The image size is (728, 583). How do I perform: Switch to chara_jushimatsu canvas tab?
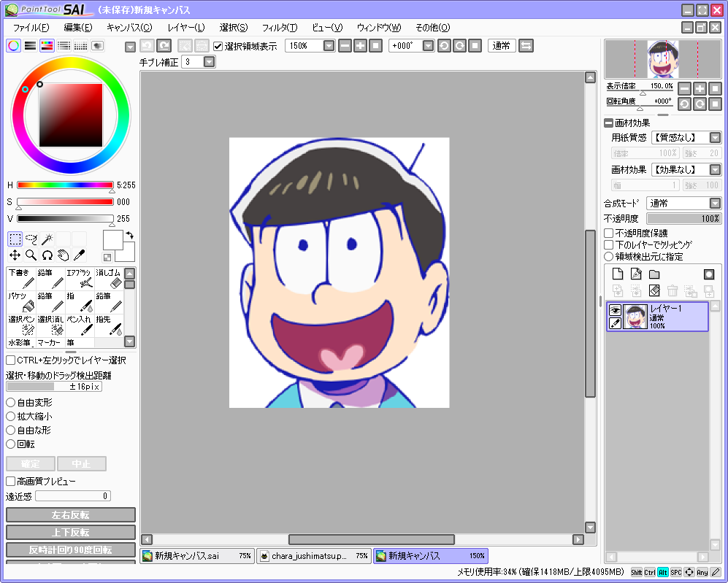click(x=314, y=555)
